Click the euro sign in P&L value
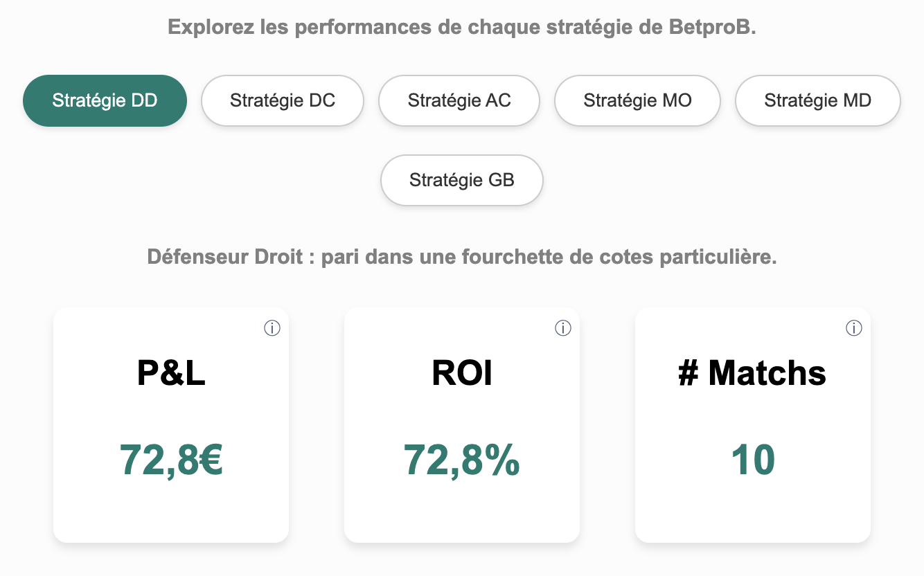The width and height of the screenshot is (924, 576). click(x=209, y=460)
